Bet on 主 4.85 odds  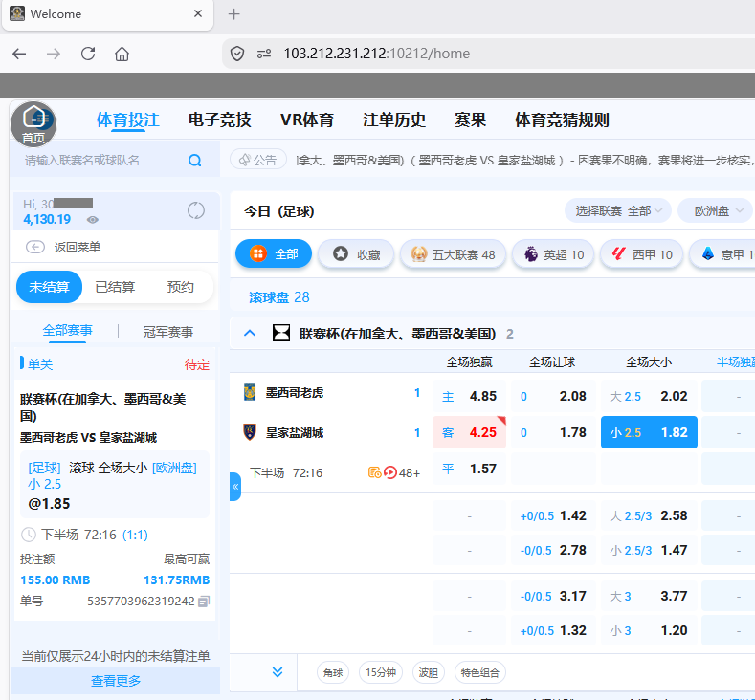[x=469, y=396]
